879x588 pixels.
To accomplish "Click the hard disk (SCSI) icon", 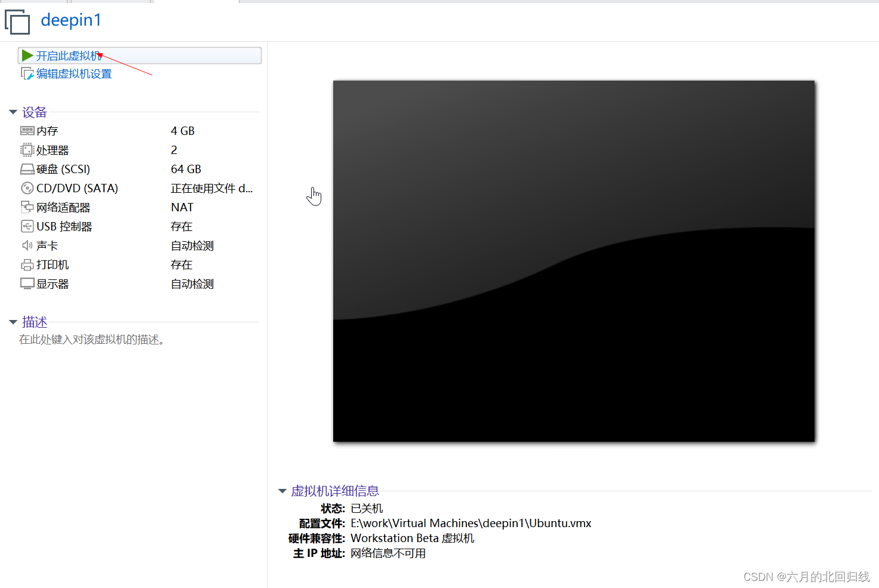I will pos(27,169).
